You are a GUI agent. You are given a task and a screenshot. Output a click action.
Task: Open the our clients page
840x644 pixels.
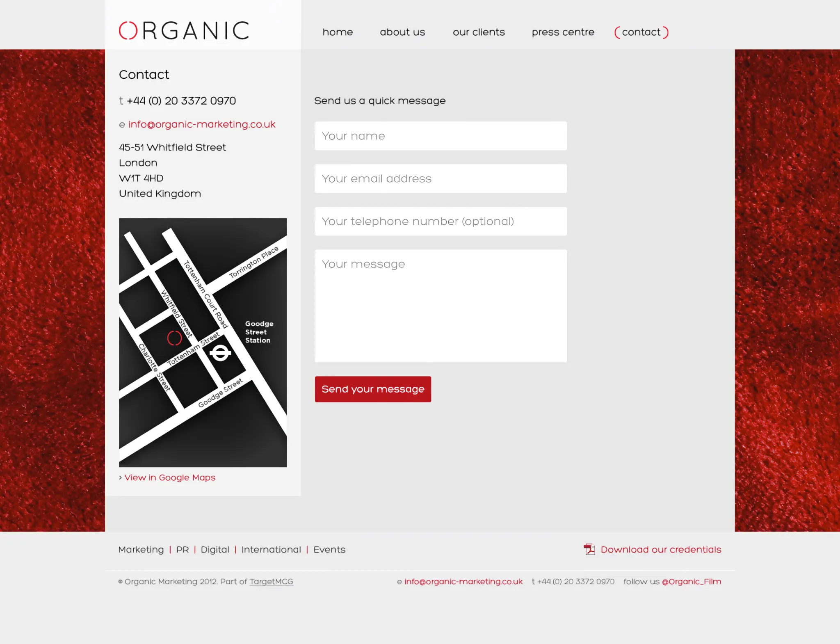(479, 32)
